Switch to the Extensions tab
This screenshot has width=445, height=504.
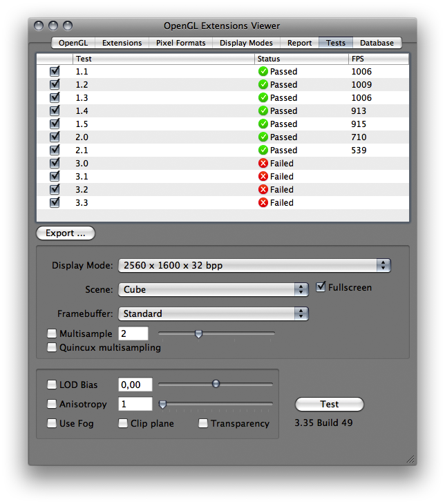click(x=122, y=43)
